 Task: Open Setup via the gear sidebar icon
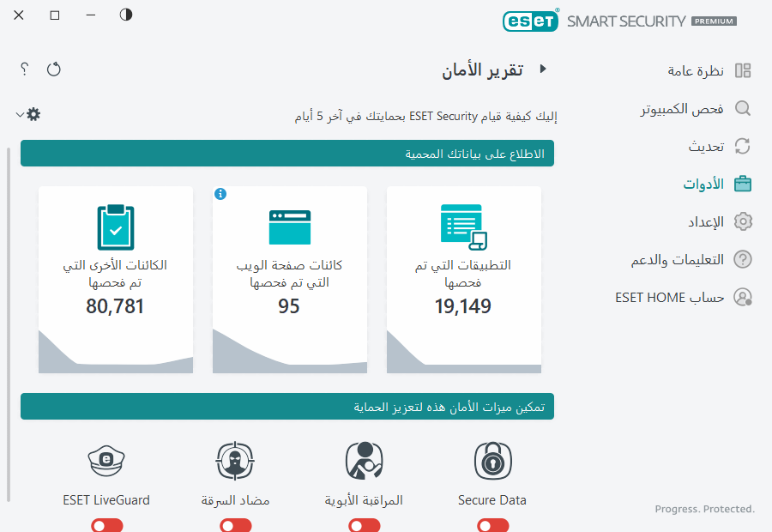click(x=743, y=221)
